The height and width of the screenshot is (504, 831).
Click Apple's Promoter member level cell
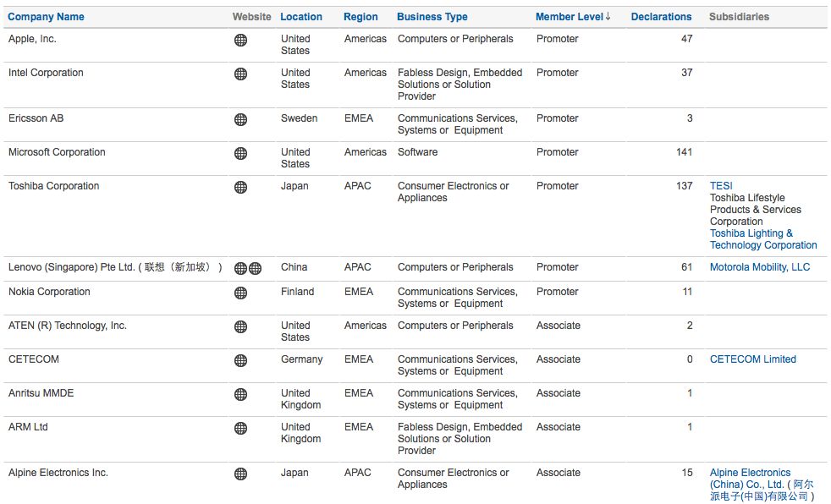557,39
